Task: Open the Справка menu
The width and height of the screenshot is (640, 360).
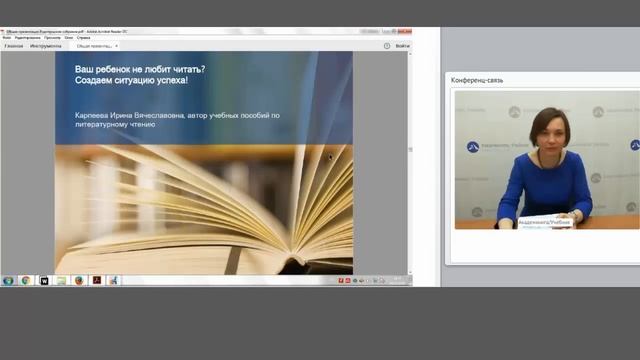Action: coord(84,38)
